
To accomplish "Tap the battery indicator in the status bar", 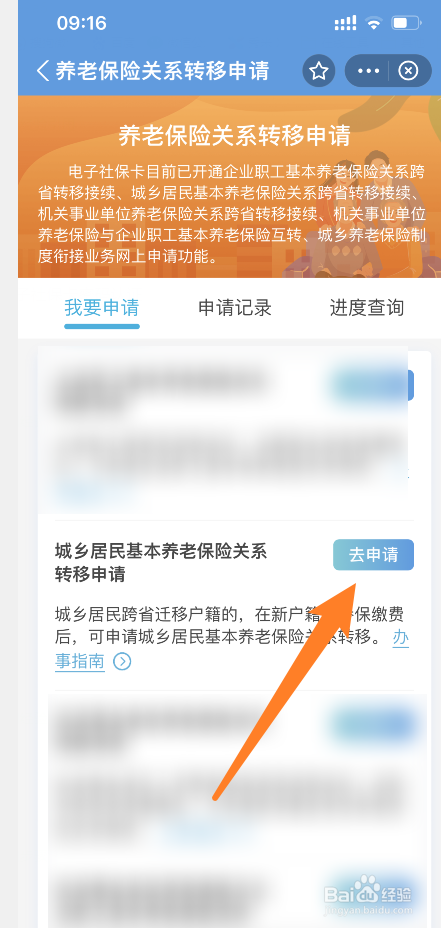I will point(406,24).
